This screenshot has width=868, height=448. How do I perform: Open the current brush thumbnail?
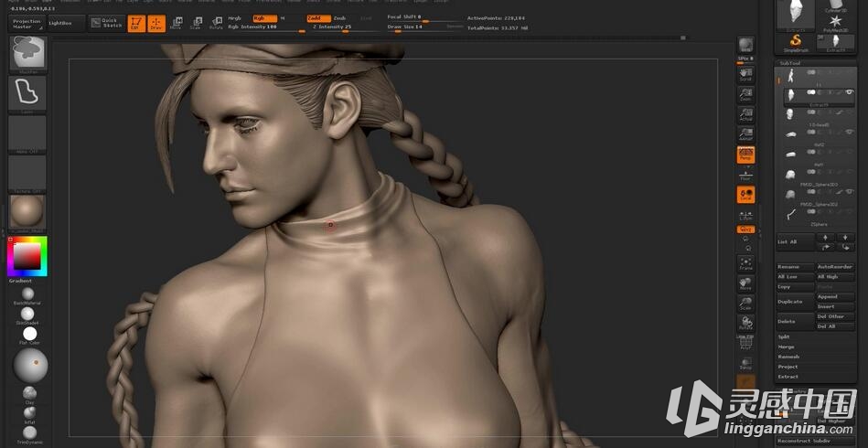27,54
